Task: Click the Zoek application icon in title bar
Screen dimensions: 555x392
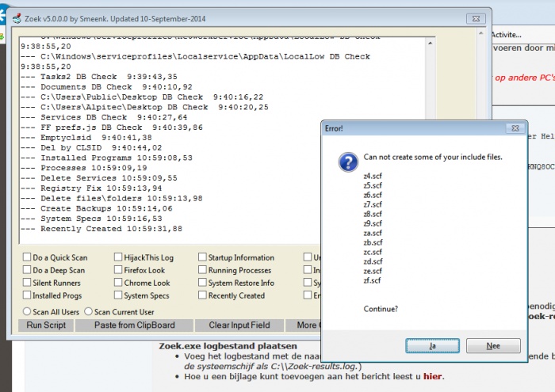Action: point(17,19)
